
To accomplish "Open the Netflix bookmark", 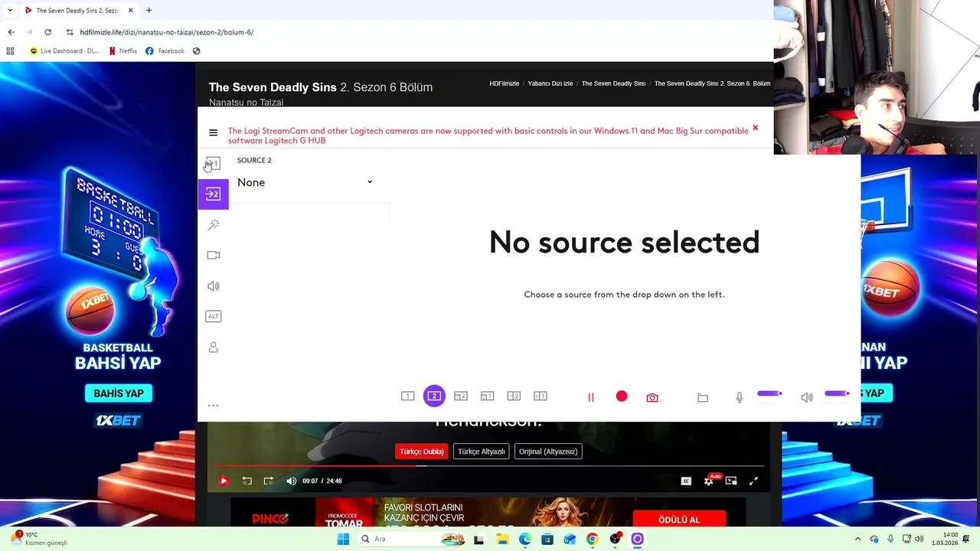I will (x=122, y=51).
